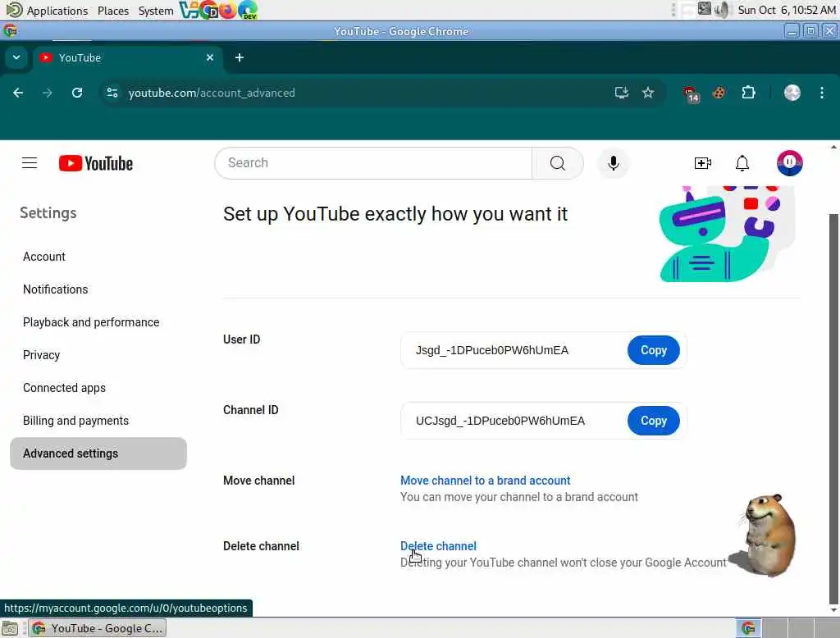Click the Delete channel link
Screen dimensions: 840x638
pos(438,546)
